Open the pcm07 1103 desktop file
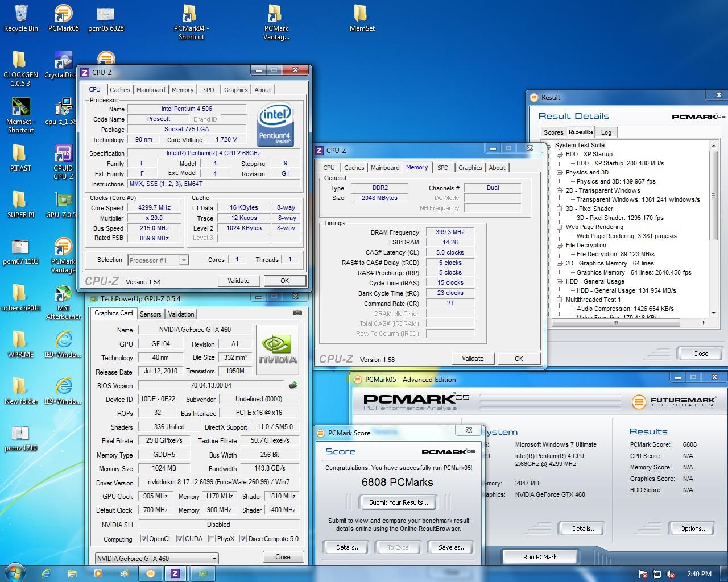728x582 pixels. click(20, 251)
